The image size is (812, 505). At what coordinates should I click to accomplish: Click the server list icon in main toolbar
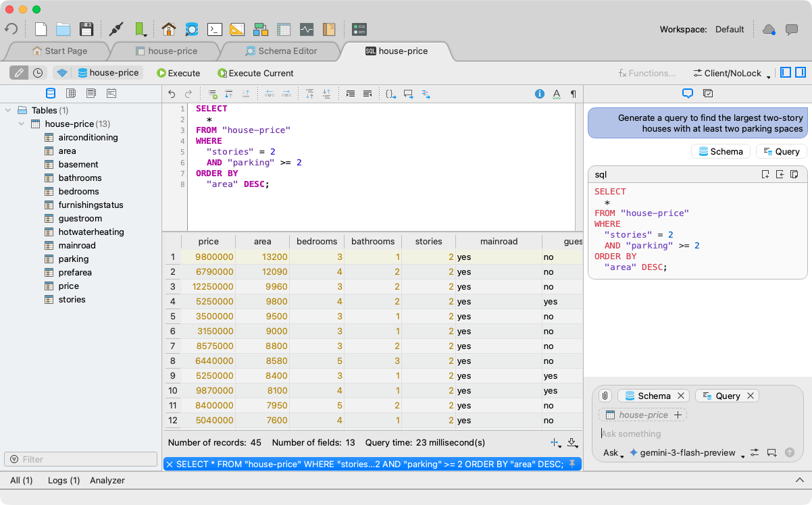359,29
